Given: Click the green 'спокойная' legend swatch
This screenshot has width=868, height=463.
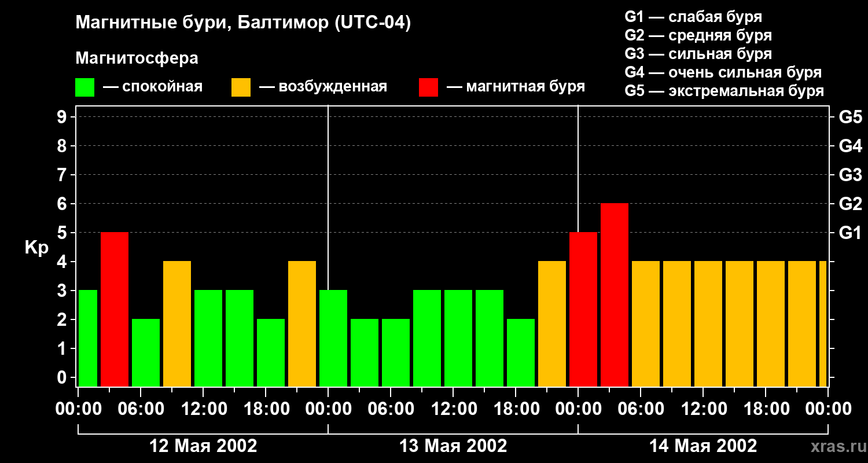Looking at the screenshot, I should (x=84, y=87).
